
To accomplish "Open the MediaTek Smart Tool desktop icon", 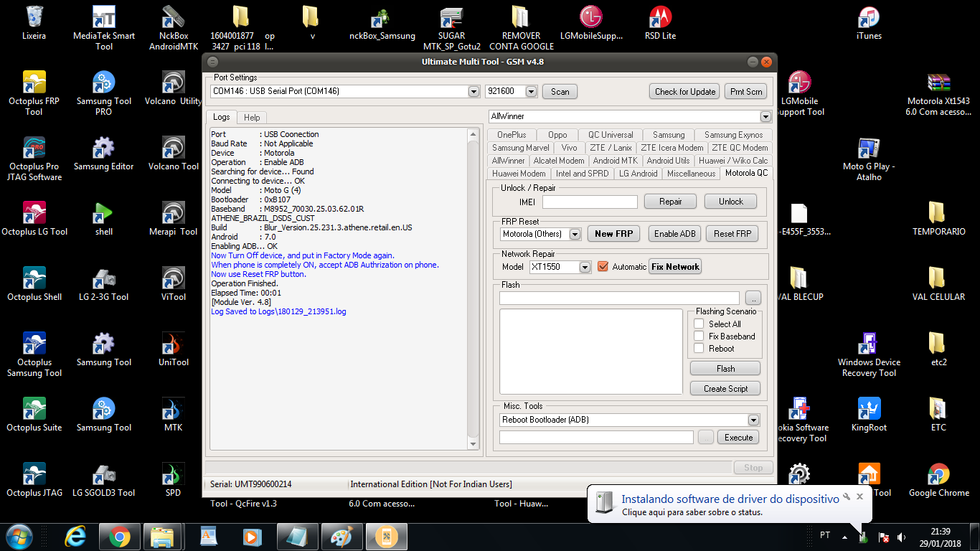I will [x=104, y=28].
